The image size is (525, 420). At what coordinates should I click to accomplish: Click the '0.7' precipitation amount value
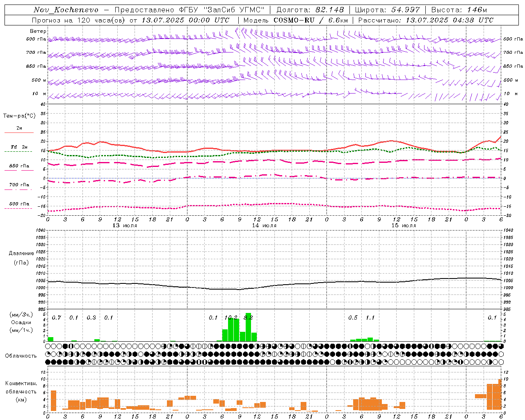[57, 317]
